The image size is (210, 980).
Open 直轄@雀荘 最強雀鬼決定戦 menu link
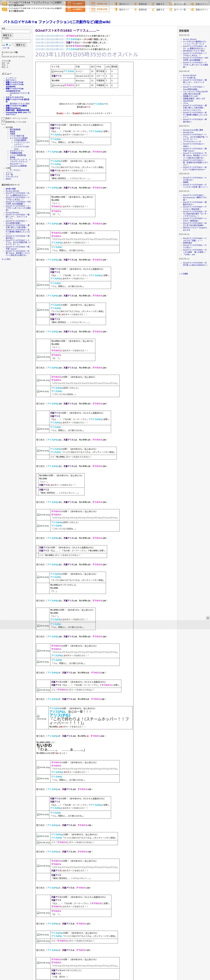(x=17, y=110)
